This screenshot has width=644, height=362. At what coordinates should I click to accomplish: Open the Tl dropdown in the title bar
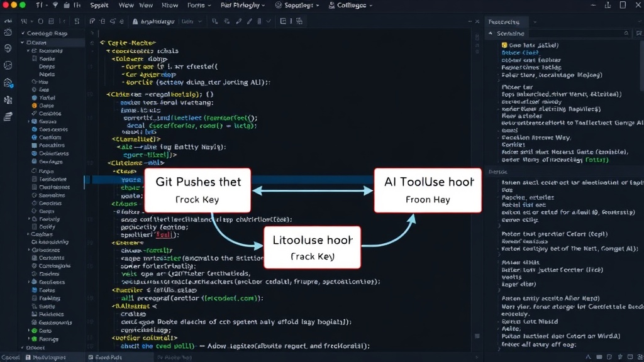[42, 5]
